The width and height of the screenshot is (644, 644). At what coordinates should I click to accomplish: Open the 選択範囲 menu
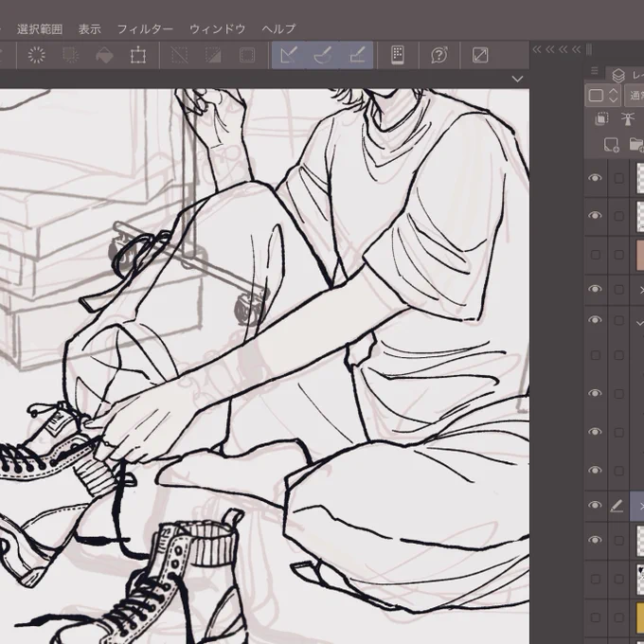[40, 29]
